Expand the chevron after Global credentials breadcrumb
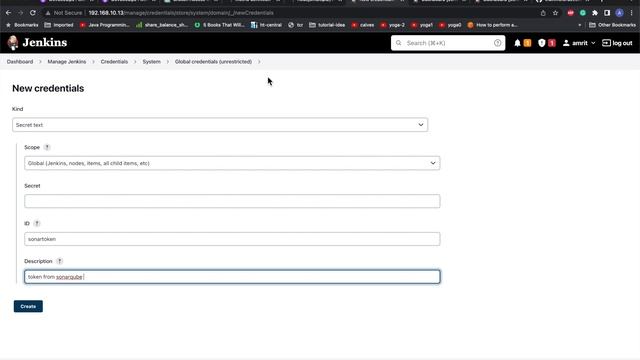This screenshot has height=360, width=640. pos(259,62)
